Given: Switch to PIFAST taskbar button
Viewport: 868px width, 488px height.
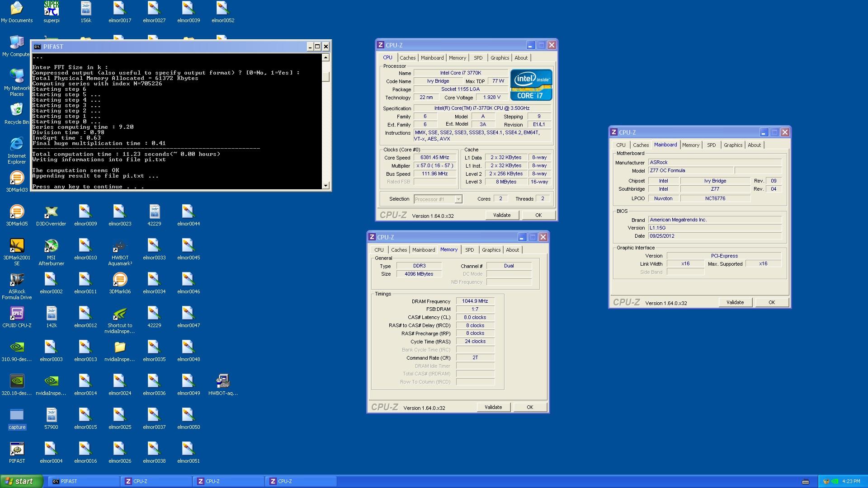Looking at the screenshot, I should [84, 481].
